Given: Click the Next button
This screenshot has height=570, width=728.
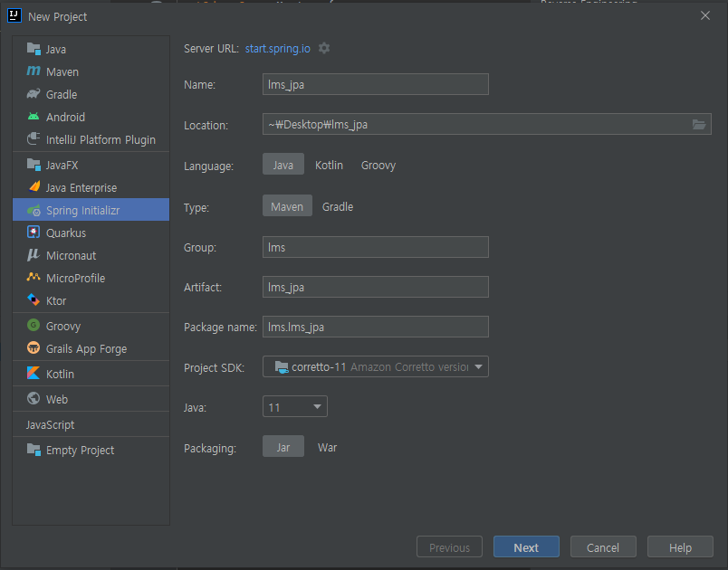Looking at the screenshot, I should [526, 547].
